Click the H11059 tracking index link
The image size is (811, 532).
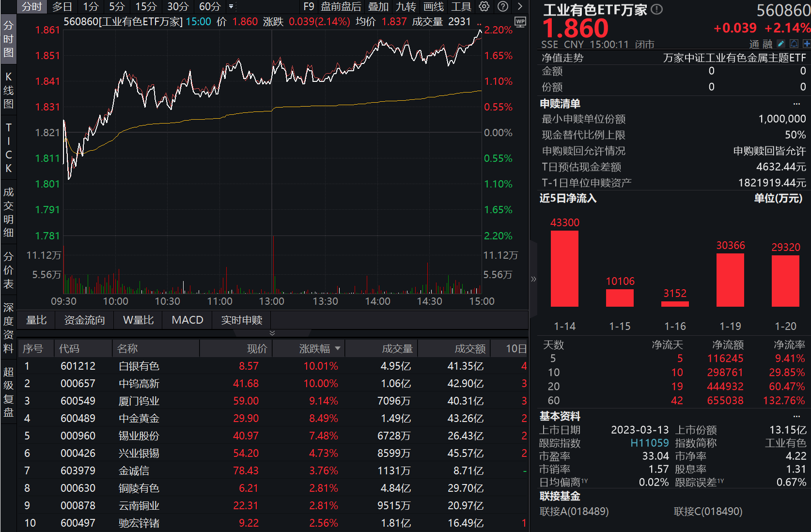650,443
